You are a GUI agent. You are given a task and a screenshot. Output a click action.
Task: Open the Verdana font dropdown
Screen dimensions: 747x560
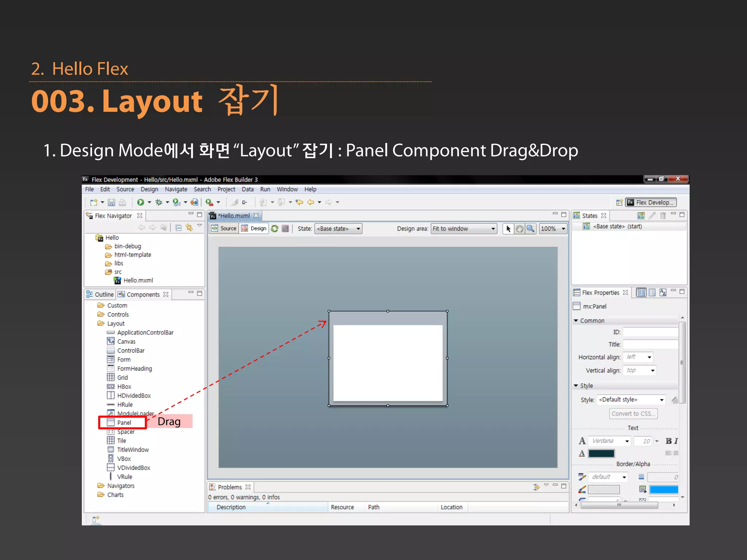pyautogui.click(x=609, y=441)
